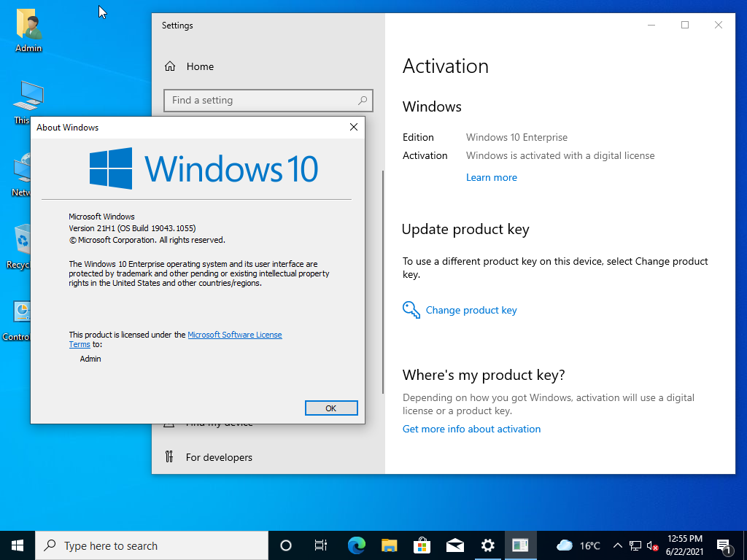This screenshot has height=560, width=747.
Task: Open the Mail app on the taskbar
Action: (455, 545)
